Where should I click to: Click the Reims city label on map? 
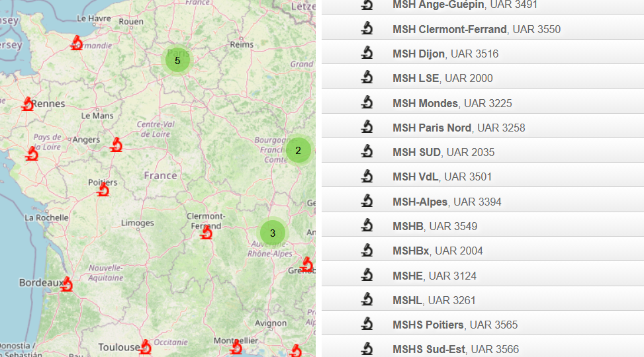(242, 44)
